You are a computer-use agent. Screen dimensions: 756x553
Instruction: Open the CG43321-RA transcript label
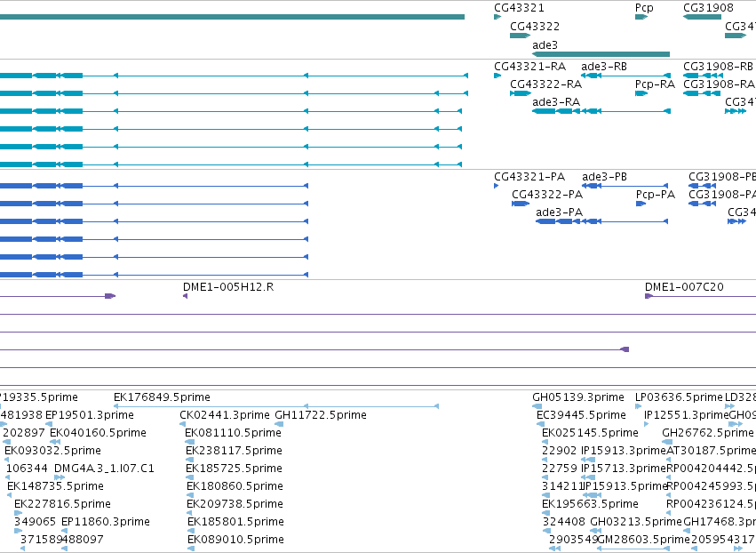[529, 66]
